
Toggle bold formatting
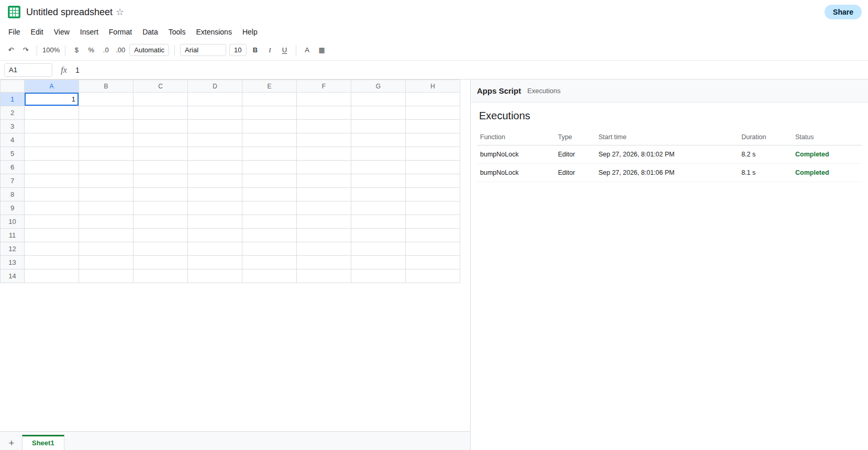255,50
